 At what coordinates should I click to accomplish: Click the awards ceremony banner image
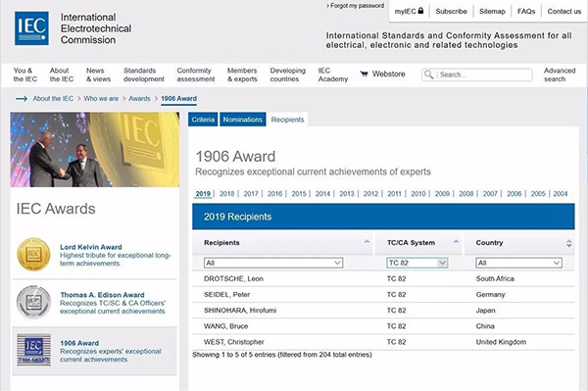point(95,150)
